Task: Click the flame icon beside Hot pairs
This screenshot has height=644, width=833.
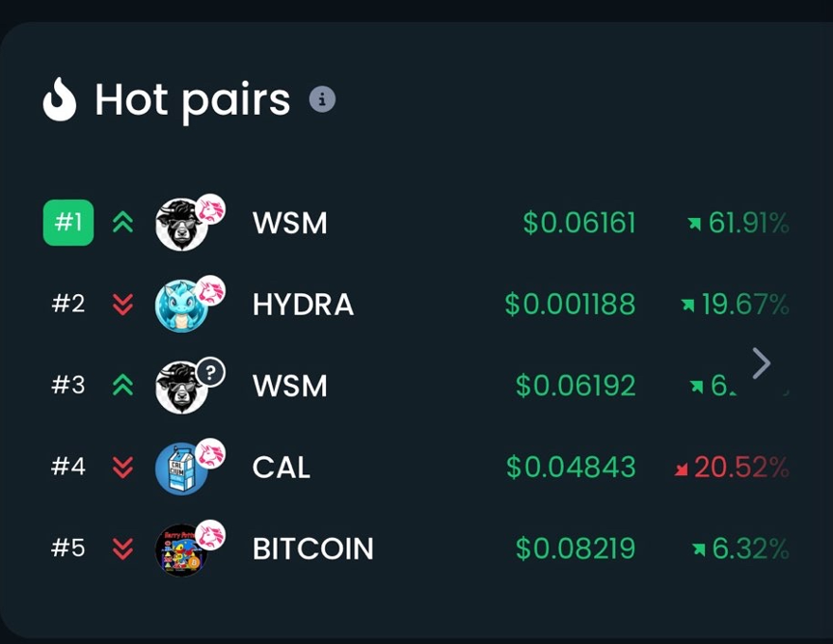Action: tap(60, 100)
